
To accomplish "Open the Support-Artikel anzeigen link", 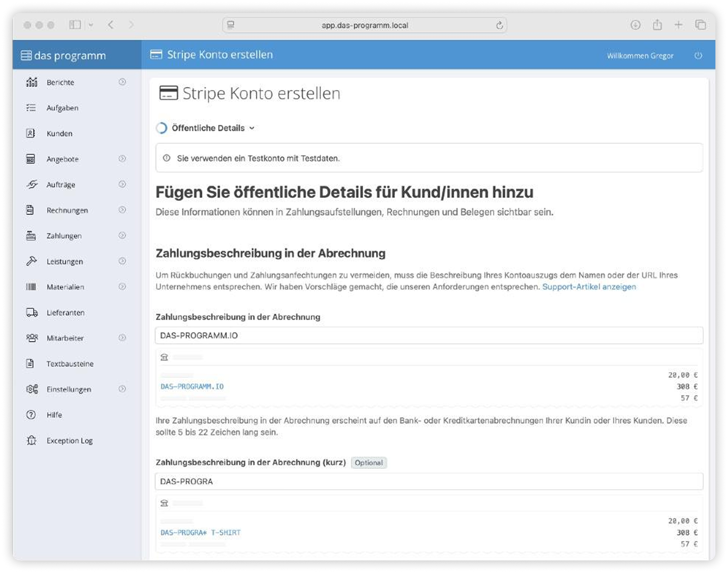I will coord(589,287).
